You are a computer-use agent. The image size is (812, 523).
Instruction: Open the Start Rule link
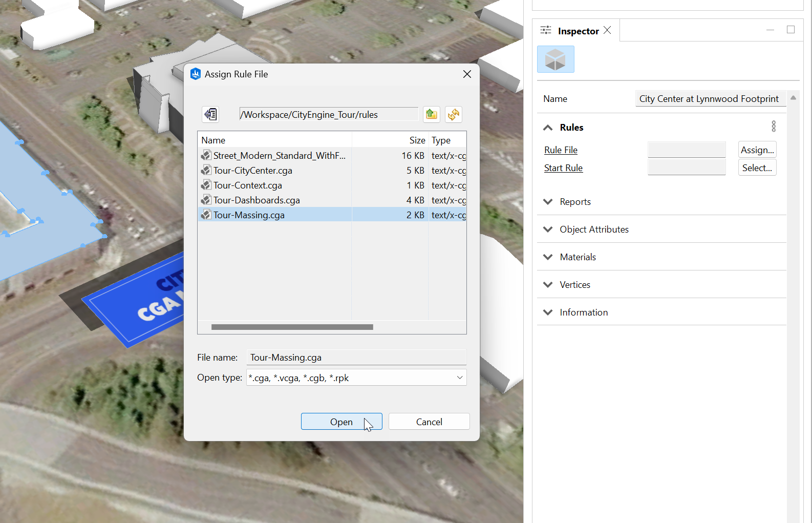[563, 168]
